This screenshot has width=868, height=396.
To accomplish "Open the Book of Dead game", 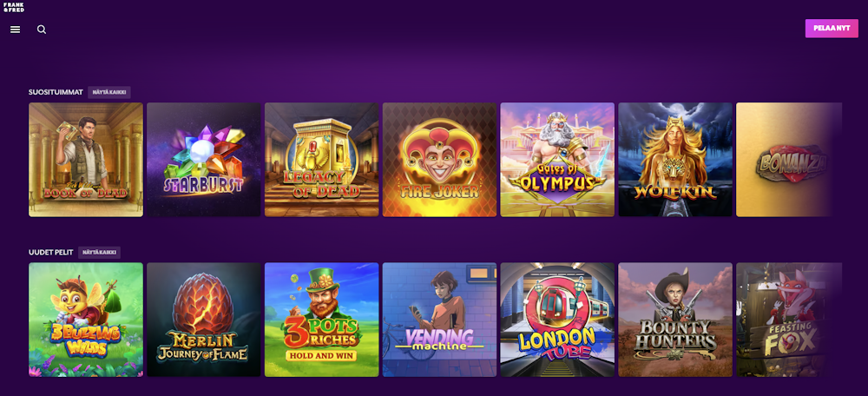I will click(86, 160).
